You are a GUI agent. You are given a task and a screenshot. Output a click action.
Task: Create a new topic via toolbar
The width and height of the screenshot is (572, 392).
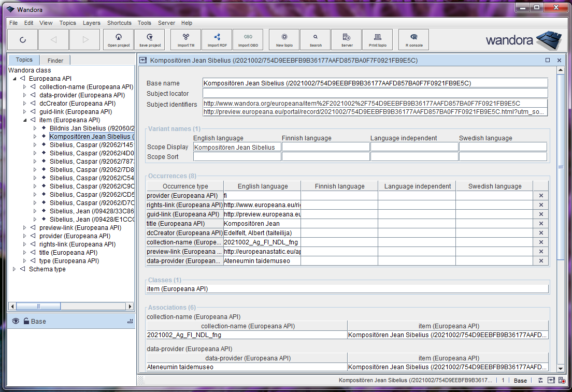coord(284,39)
